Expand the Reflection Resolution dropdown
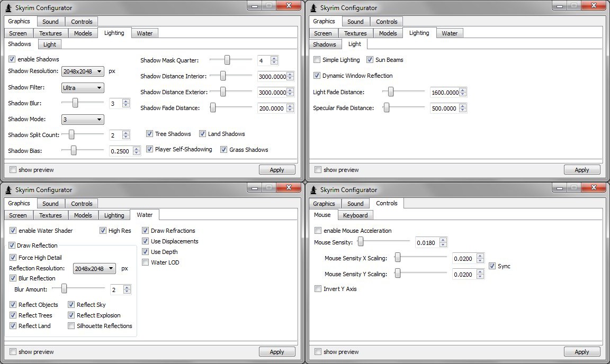610x364 pixels. 94,269
